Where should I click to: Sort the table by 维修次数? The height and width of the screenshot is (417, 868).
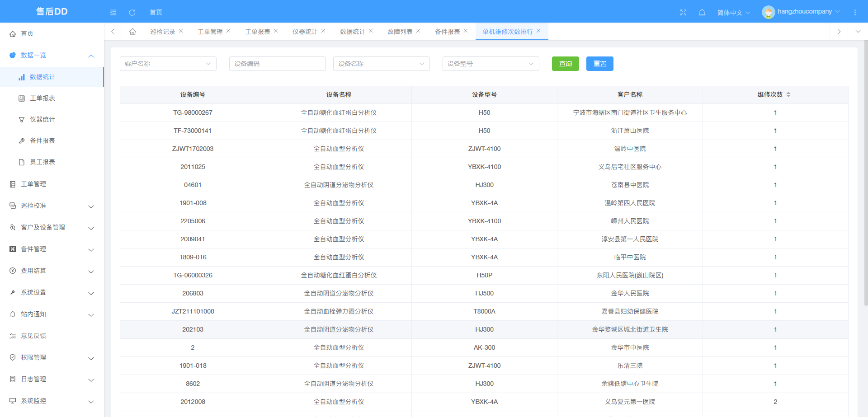789,94
